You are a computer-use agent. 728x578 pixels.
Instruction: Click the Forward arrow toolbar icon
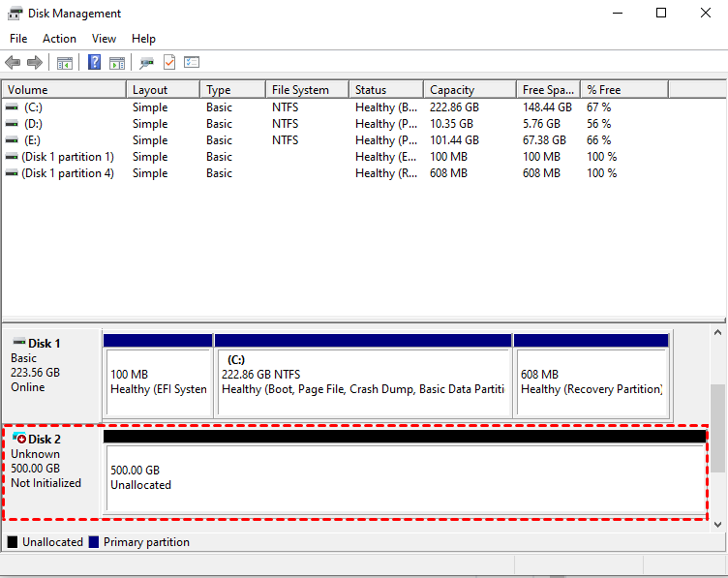pyautogui.click(x=35, y=62)
